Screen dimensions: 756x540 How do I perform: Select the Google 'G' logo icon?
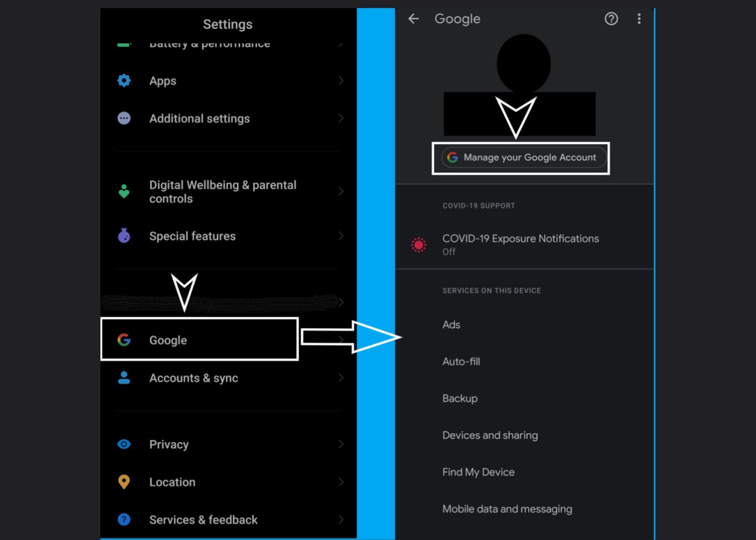(x=124, y=340)
